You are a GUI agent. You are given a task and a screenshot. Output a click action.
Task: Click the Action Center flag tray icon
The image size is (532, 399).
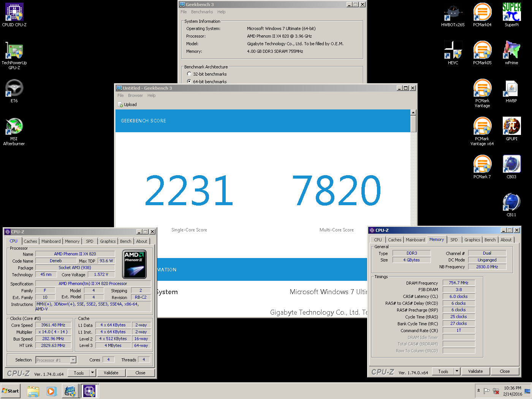coord(487,391)
